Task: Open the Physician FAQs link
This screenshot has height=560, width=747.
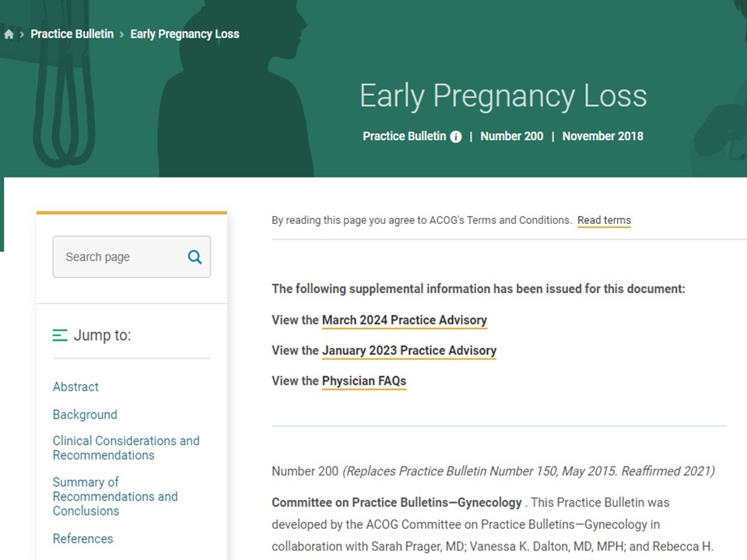Action: click(x=363, y=381)
